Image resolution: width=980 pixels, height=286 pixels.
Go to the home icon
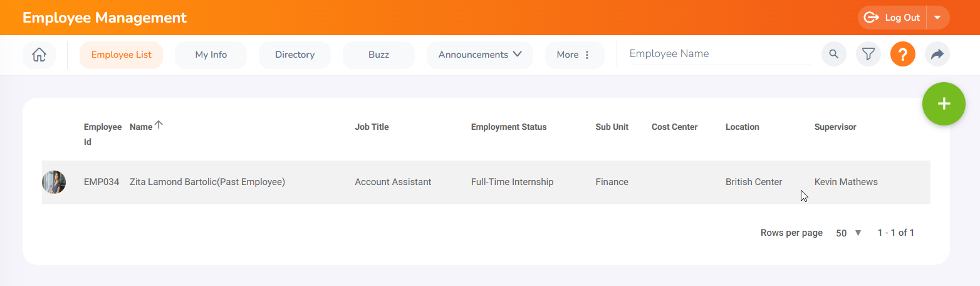[39, 55]
